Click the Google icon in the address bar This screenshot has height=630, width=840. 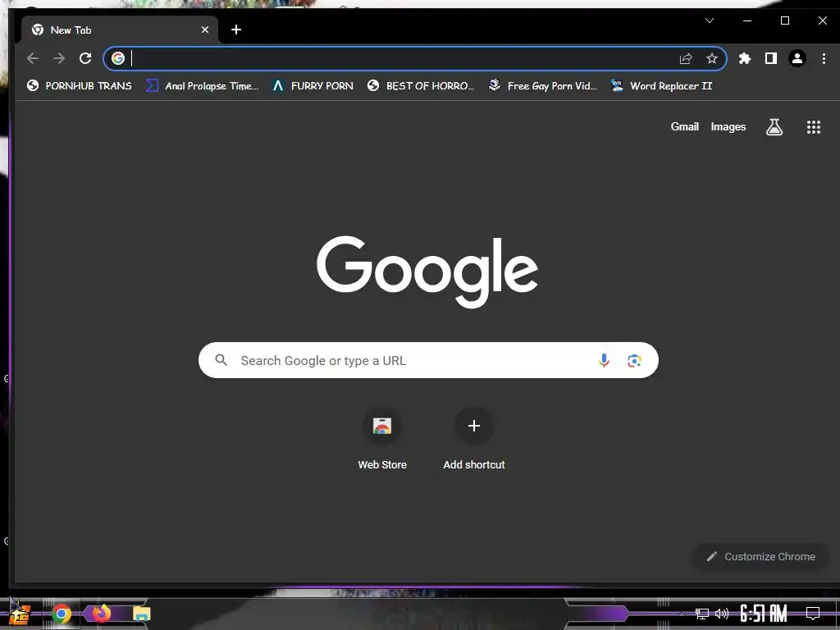pyautogui.click(x=118, y=58)
